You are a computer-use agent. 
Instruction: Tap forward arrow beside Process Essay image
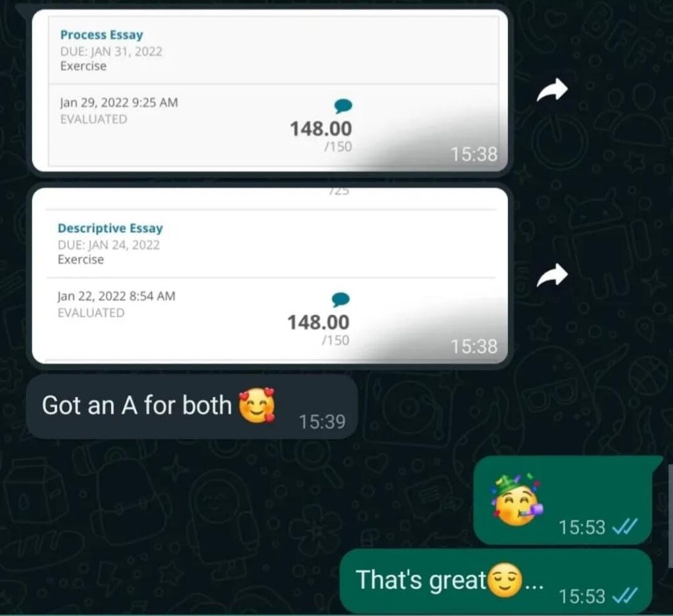tap(552, 89)
